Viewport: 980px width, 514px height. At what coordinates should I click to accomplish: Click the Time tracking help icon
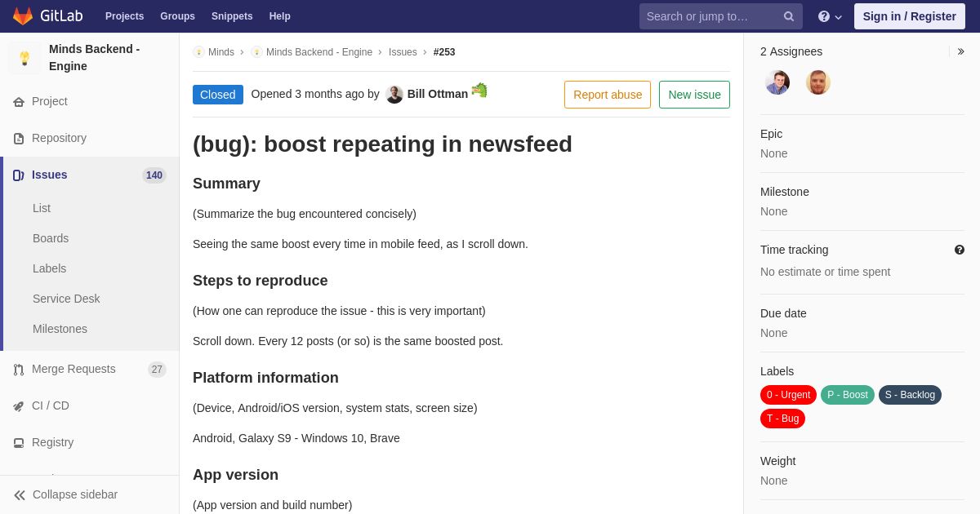pos(960,250)
